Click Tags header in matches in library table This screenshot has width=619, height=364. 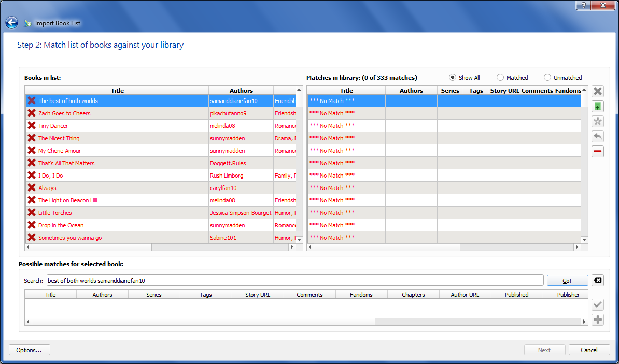[476, 90]
